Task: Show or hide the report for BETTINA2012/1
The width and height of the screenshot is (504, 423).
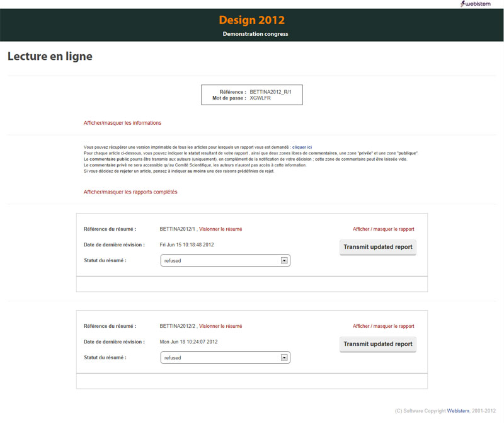Action: pyautogui.click(x=383, y=229)
